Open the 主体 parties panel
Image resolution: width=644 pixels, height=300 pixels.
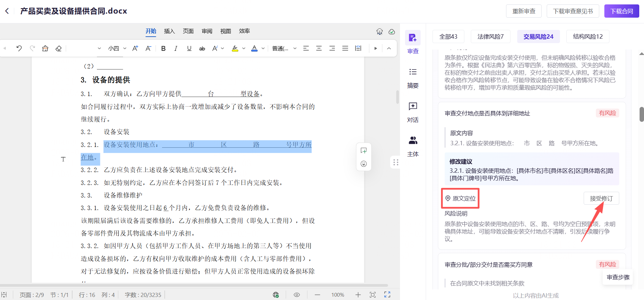click(x=413, y=147)
